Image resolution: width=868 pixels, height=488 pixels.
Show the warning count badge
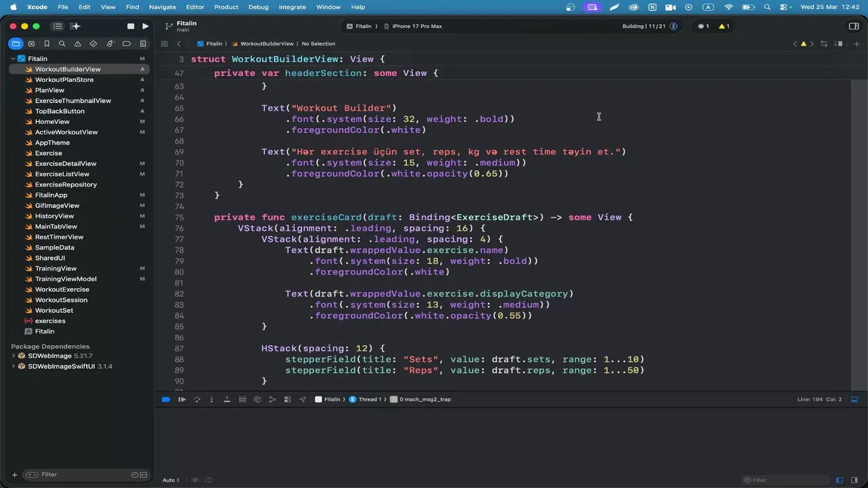[x=724, y=26]
